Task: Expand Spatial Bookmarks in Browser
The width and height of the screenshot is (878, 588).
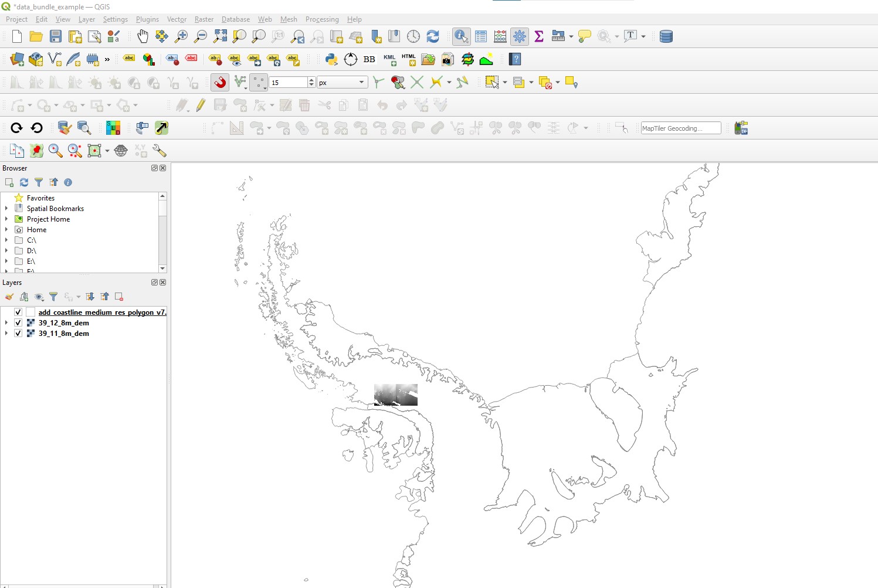Action: click(6, 208)
